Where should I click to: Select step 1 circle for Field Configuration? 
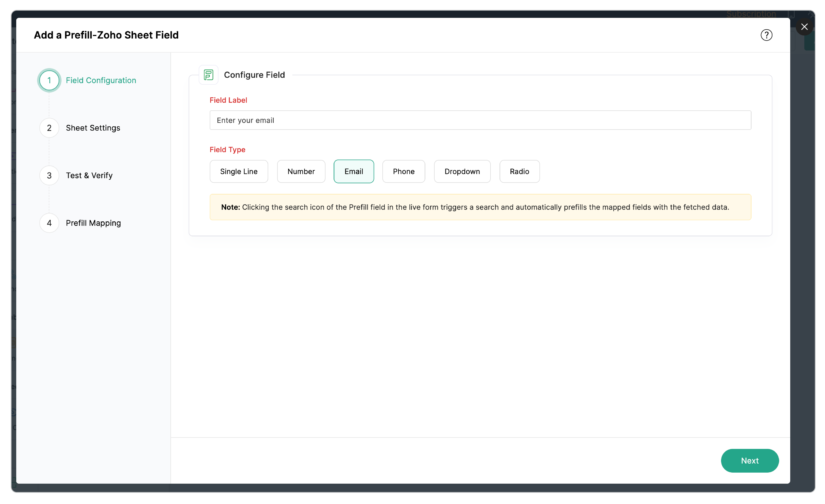tap(49, 80)
